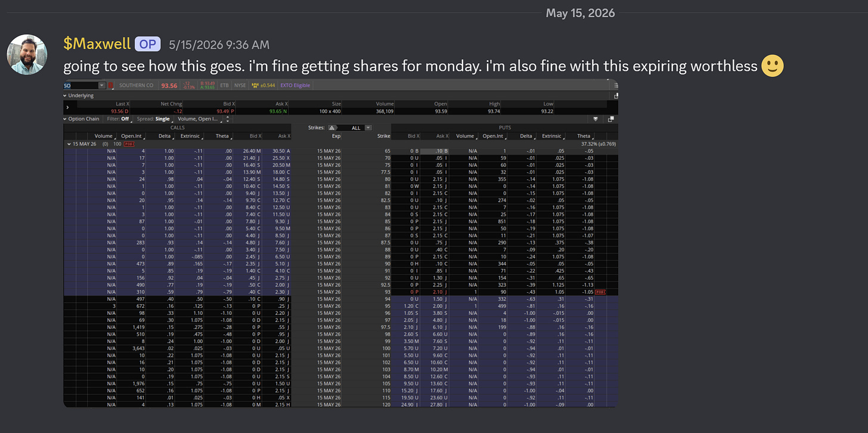868x433 pixels.
Task: Click the Strikes pyramid icon
Action: click(x=332, y=128)
